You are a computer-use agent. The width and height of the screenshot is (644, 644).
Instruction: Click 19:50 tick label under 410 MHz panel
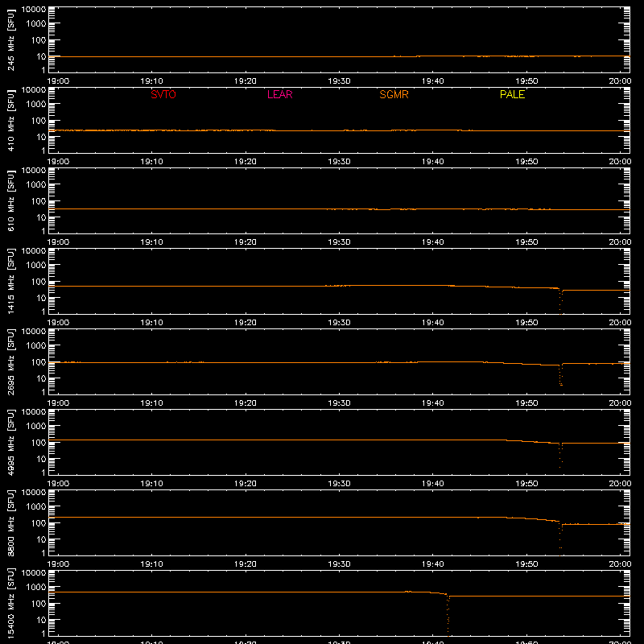(526, 162)
